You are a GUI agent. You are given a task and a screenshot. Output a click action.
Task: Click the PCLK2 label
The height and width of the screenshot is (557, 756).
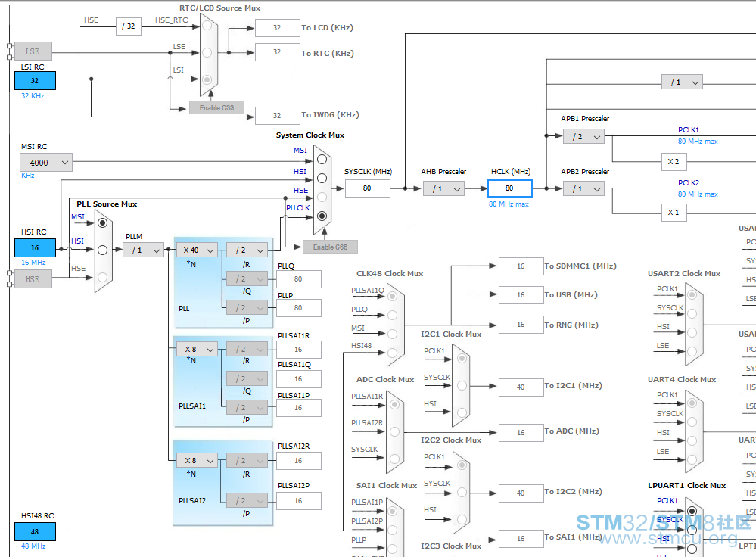point(689,183)
